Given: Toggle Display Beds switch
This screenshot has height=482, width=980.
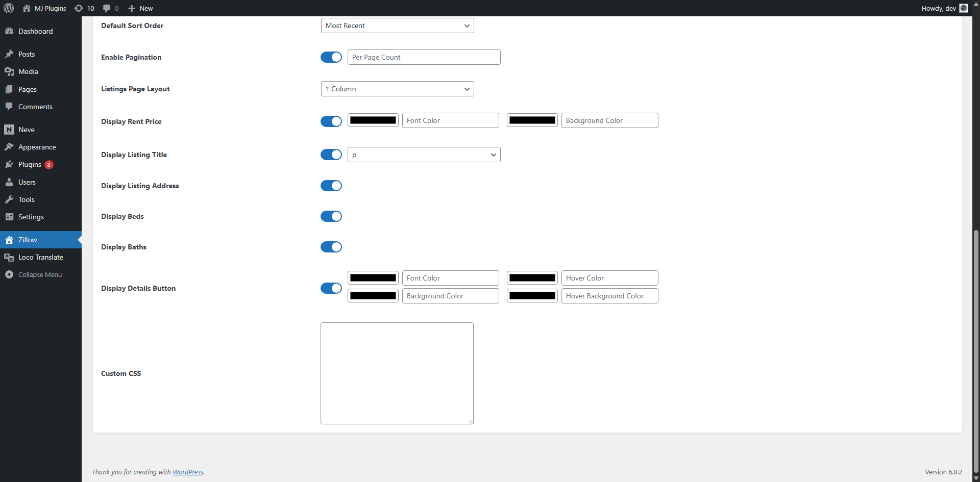Looking at the screenshot, I should point(331,216).
